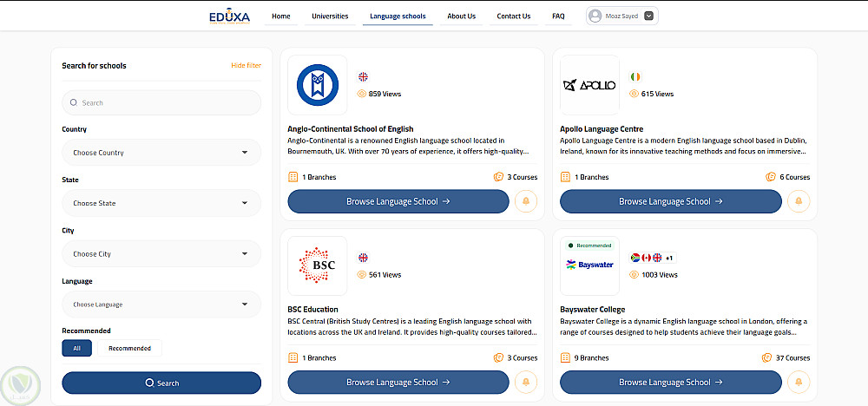The height and width of the screenshot is (406, 868).
Task: Click the EDUXA logo
Action: 229,16
